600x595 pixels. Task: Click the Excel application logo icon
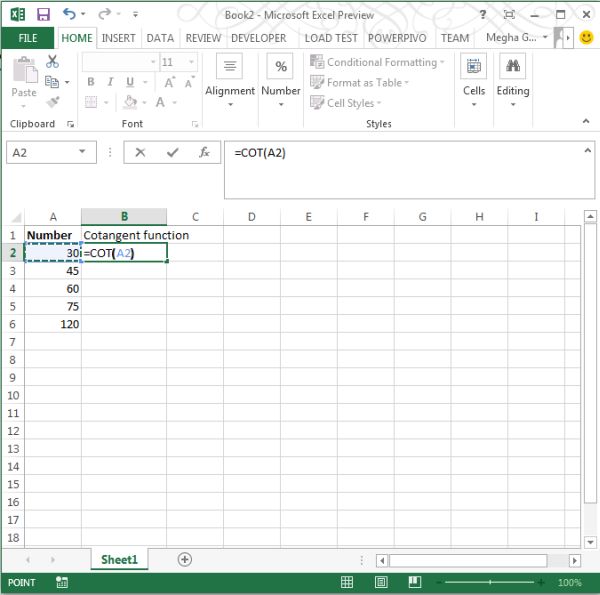click(x=18, y=15)
